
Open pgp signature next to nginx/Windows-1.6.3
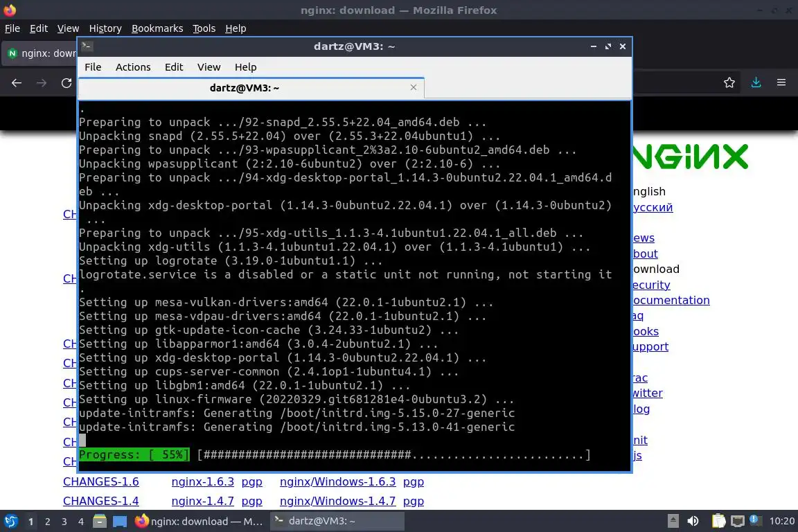(x=414, y=482)
